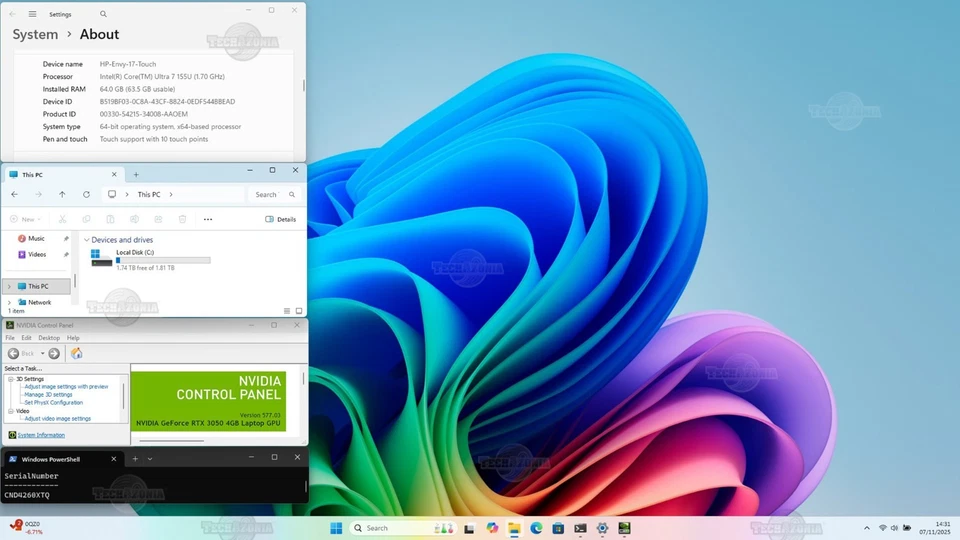Collapse the Video tree node
Screen dimensions: 960x540
click(x=10, y=411)
